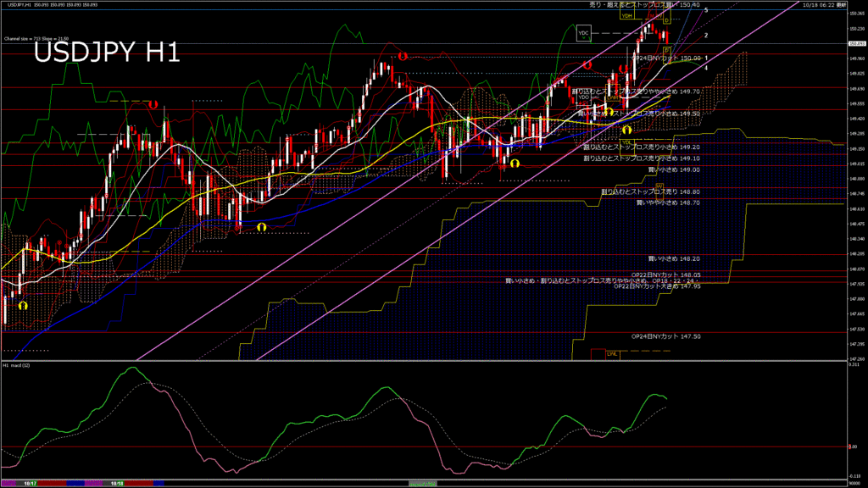
Task: Select the 買い小さめ 148.20 order label
Action: coord(675,258)
